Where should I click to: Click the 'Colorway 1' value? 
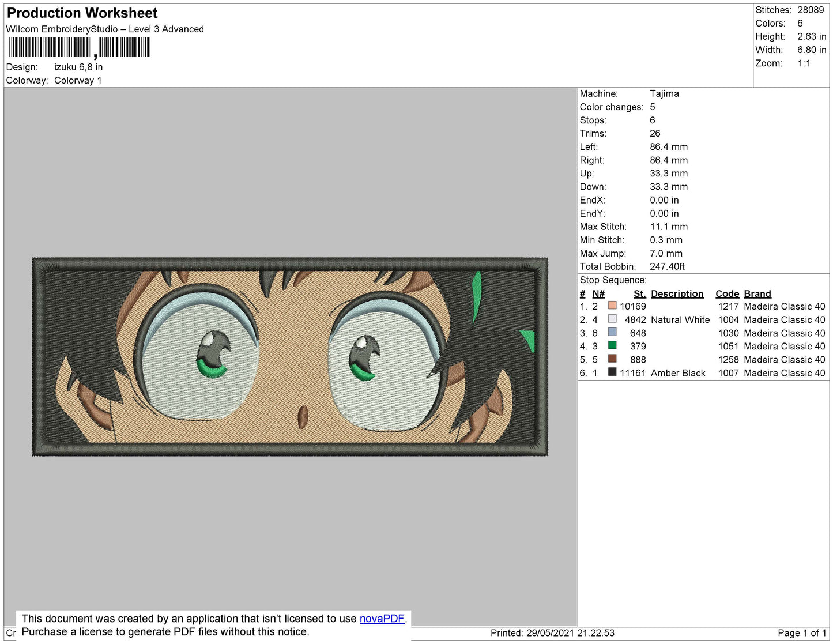[78, 80]
